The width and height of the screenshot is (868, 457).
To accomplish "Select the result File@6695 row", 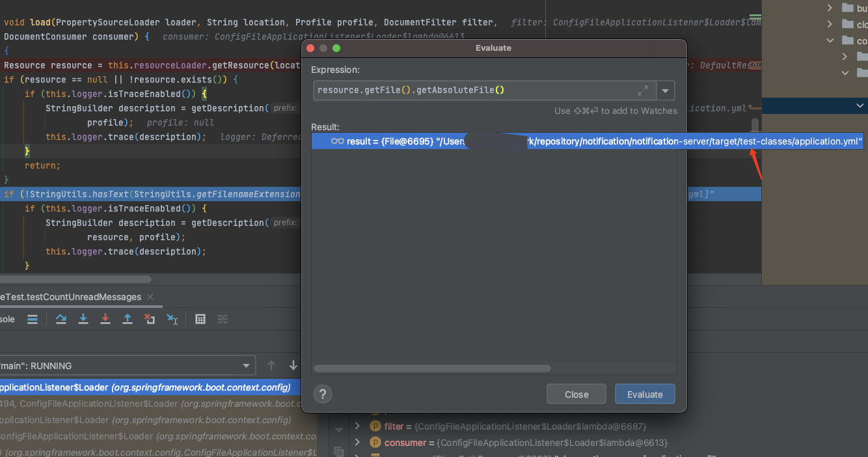I will (x=588, y=141).
